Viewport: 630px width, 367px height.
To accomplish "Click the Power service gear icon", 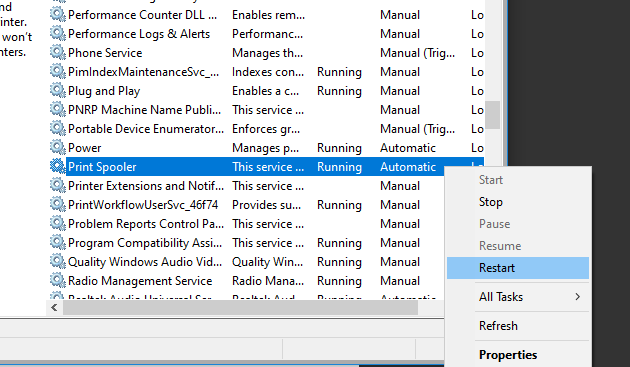I will point(57,148).
